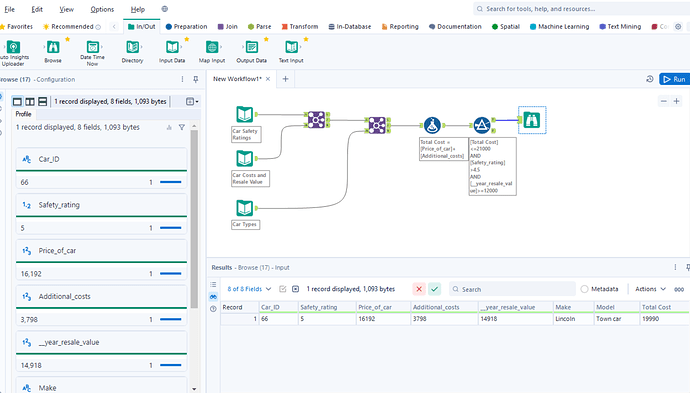Sort by the Total Cost column header
The height and width of the screenshot is (393, 690).
pos(664,307)
